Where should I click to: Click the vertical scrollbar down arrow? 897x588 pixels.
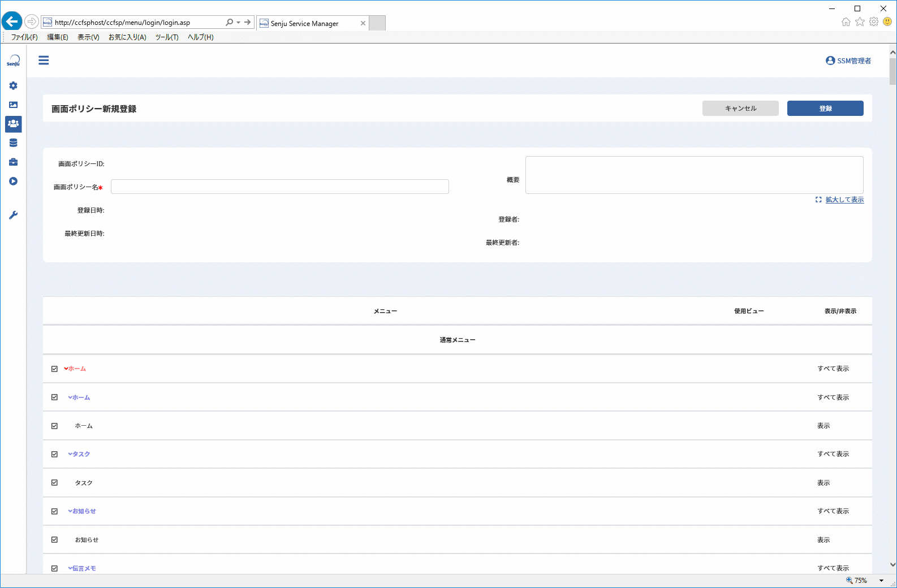point(892,564)
